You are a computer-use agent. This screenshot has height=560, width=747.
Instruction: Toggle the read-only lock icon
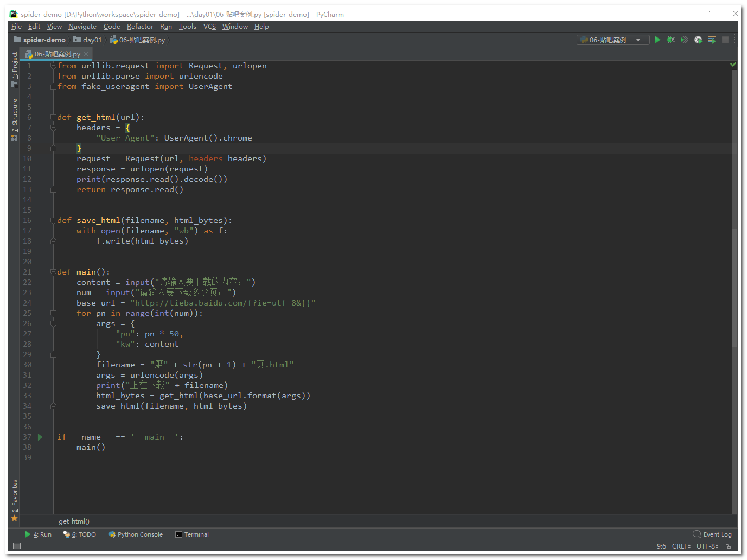click(x=729, y=546)
